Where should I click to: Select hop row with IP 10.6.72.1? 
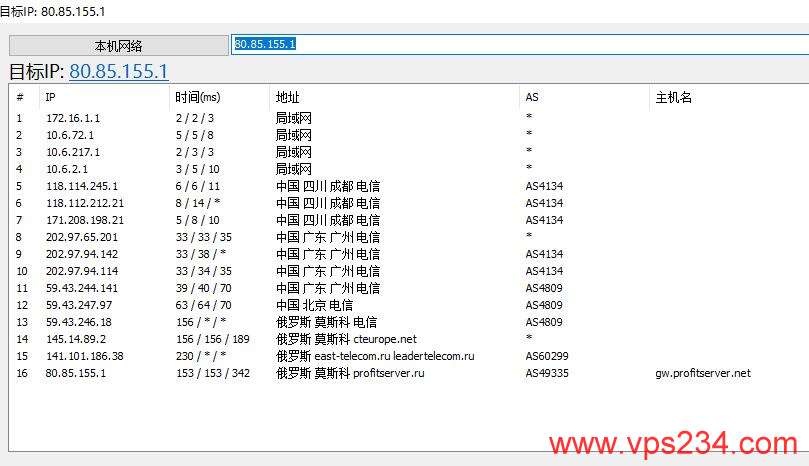(409, 135)
